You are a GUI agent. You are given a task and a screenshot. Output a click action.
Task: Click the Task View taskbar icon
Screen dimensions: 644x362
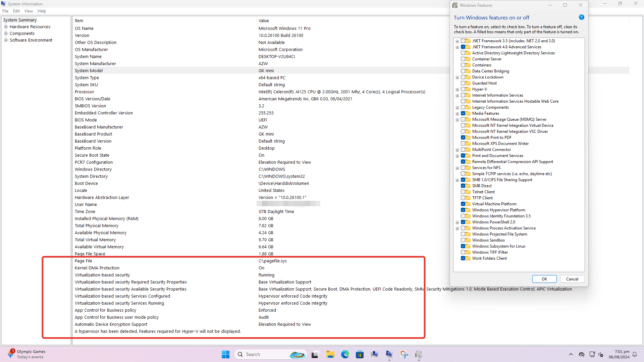[315, 354]
